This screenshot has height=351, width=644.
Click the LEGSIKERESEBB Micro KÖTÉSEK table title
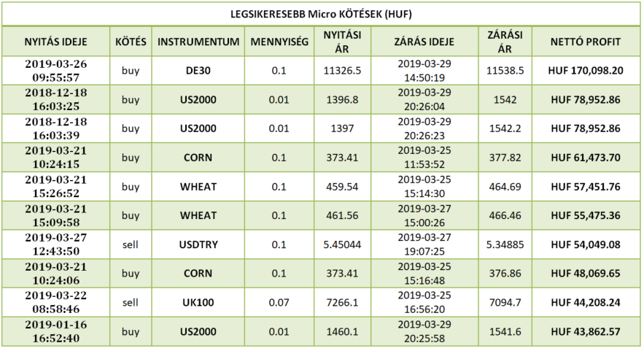(322, 15)
